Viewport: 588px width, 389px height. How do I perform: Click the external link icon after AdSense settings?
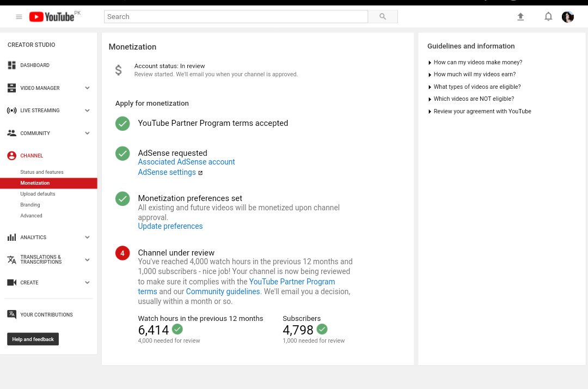tap(200, 173)
